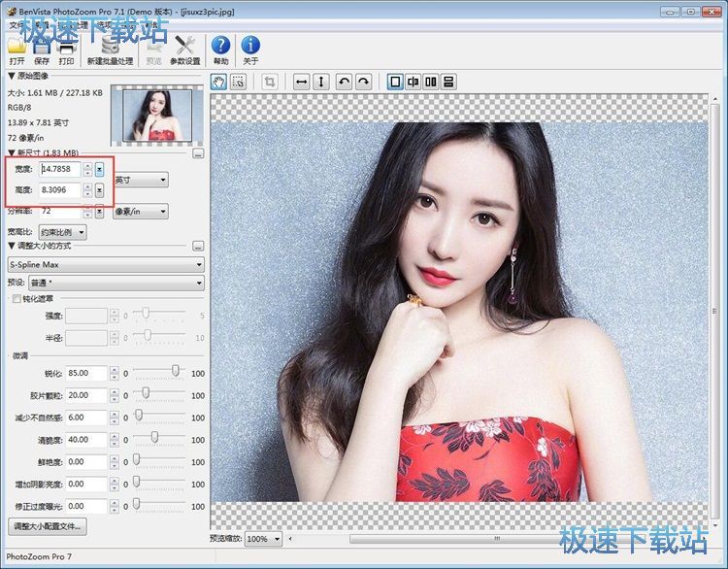Image resolution: width=728 pixels, height=569 pixels.
Task: Open the S-Spline Max method dropdown
Action: tap(105, 264)
